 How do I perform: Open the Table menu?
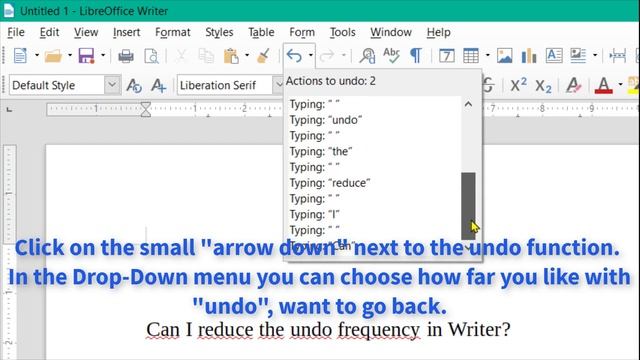click(261, 32)
